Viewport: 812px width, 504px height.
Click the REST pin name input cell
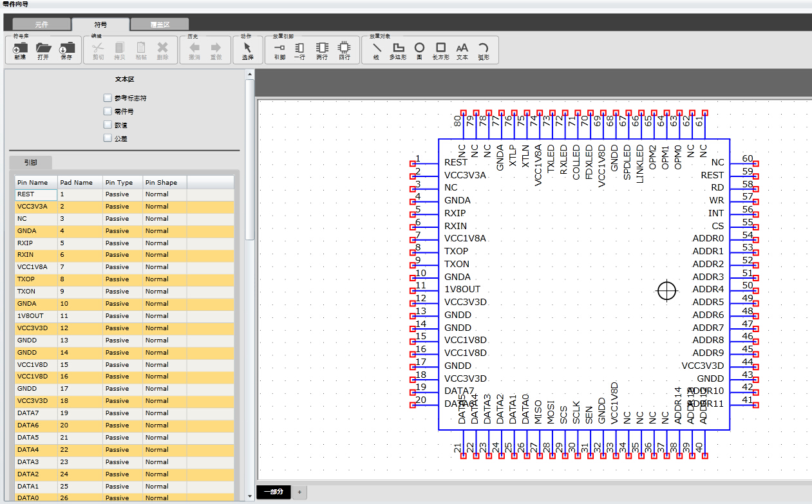pyautogui.click(x=36, y=194)
